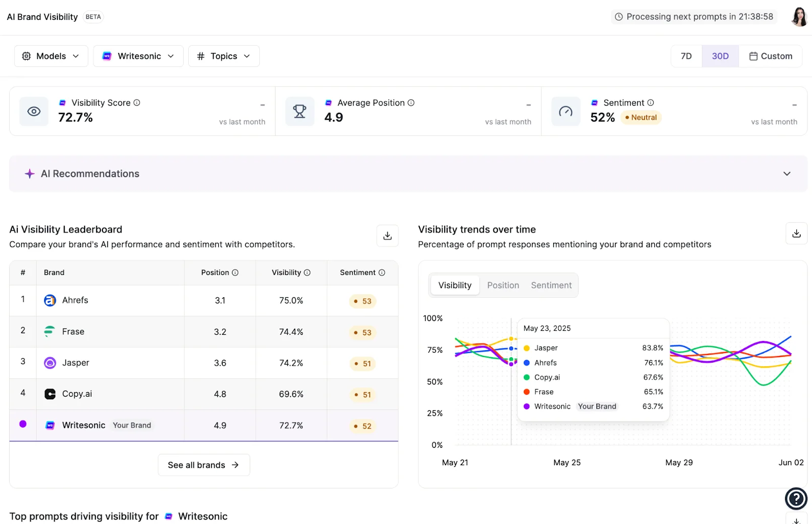The width and height of the screenshot is (812, 524).
Task: Click the purple dot marking the Writesonic row
Action: coord(22,425)
